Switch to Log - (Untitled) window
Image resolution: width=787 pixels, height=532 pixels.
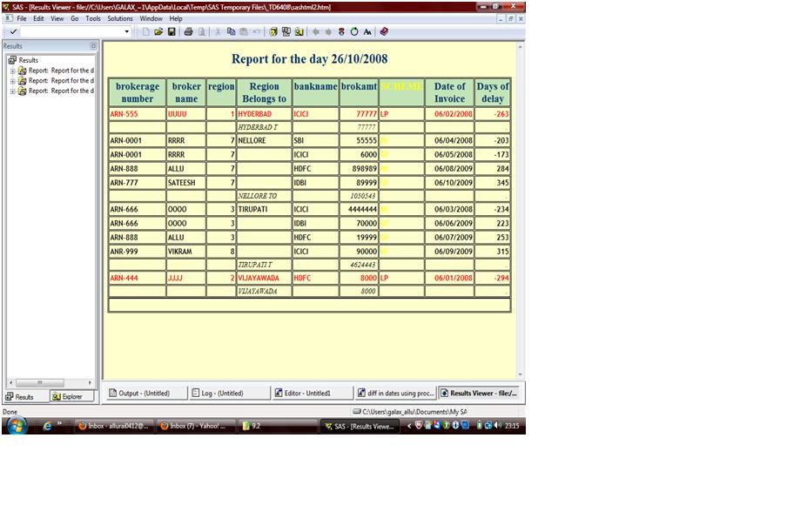229,393
